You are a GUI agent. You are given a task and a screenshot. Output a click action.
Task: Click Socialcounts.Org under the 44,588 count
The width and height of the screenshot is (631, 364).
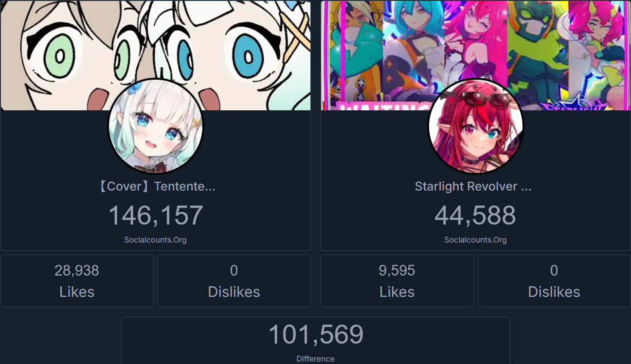pos(476,240)
